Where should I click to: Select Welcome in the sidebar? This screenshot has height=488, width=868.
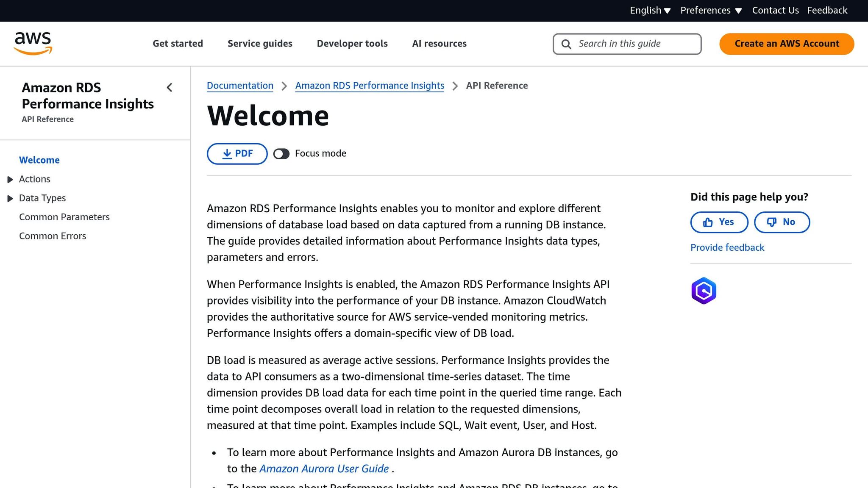39,160
